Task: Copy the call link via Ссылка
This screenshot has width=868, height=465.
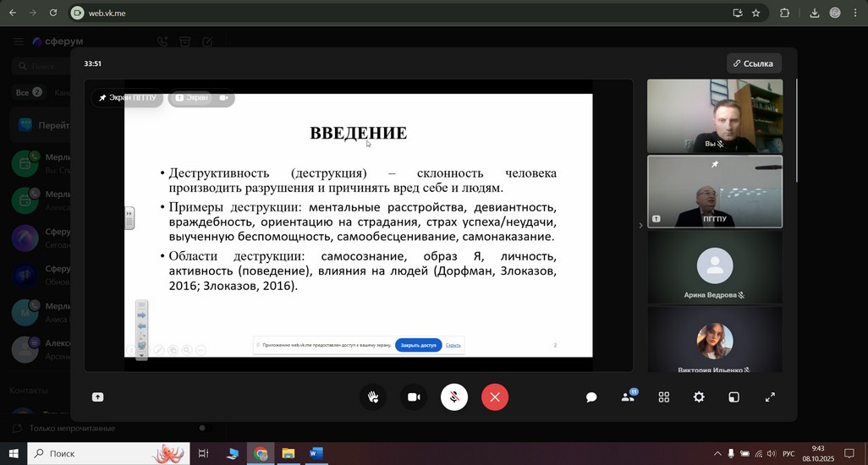Action: click(753, 63)
